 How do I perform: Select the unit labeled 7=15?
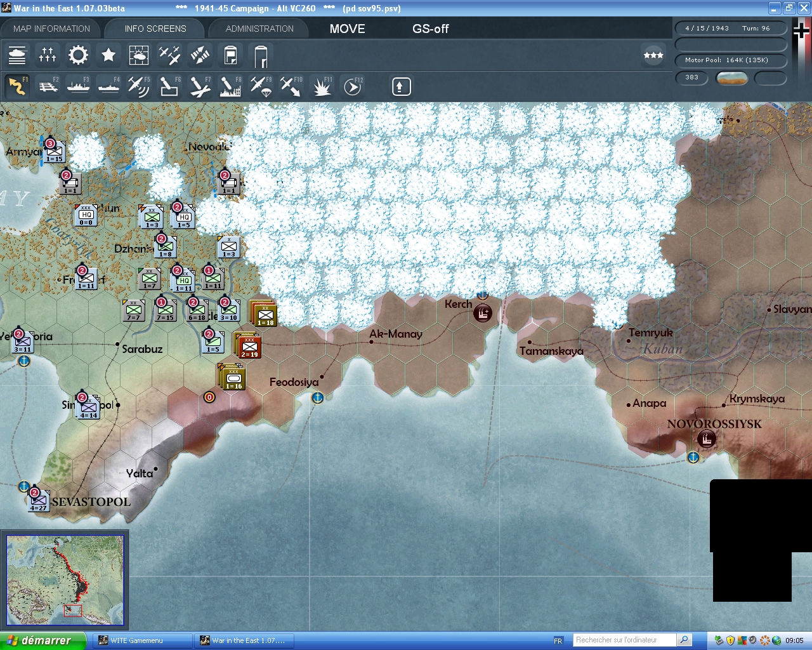tap(165, 310)
